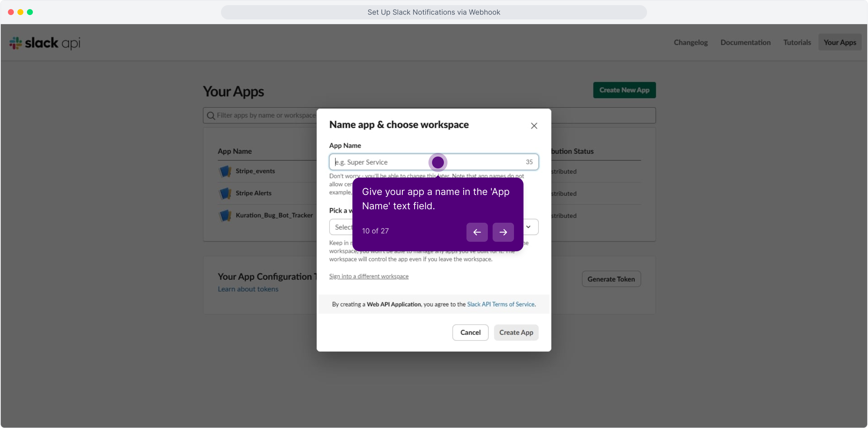The image size is (868, 428).
Task: Open the workspace selection dropdown
Action: 434,227
